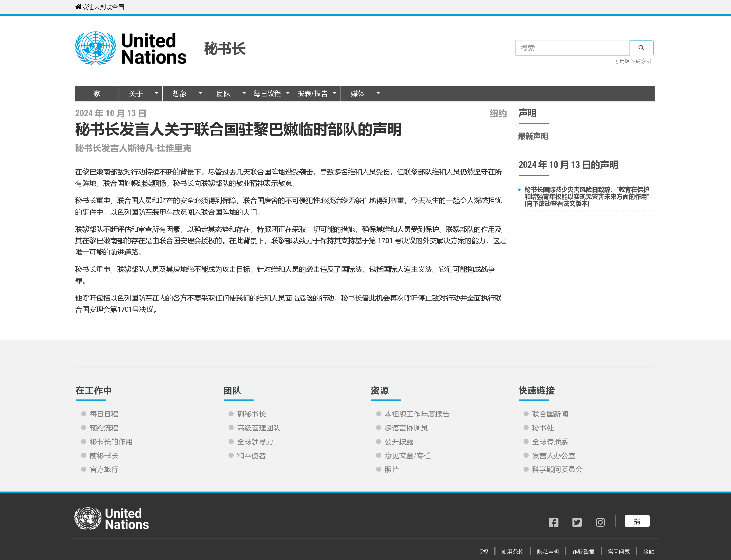Select the 想象 navigation menu item
Viewport: 731px width, 560px height.
(x=180, y=94)
